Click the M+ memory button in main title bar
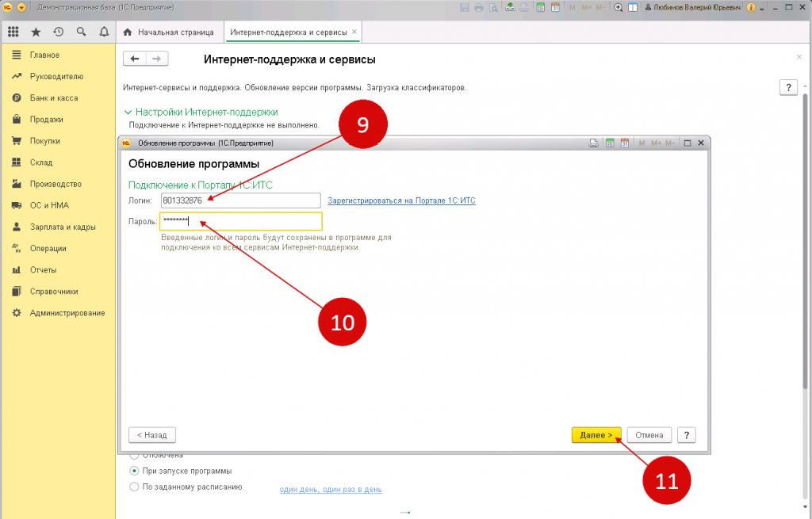Screen dimensions: 812x519 pos(587,7)
